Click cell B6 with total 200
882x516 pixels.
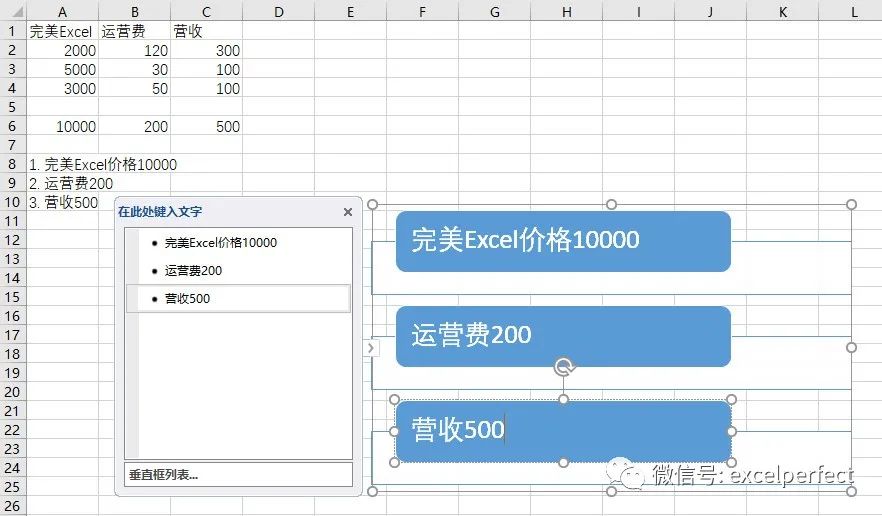tap(134, 125)
